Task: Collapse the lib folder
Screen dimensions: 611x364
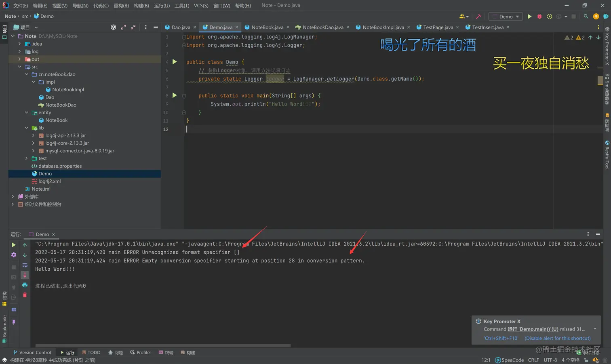Action: [x=26, y=128]
